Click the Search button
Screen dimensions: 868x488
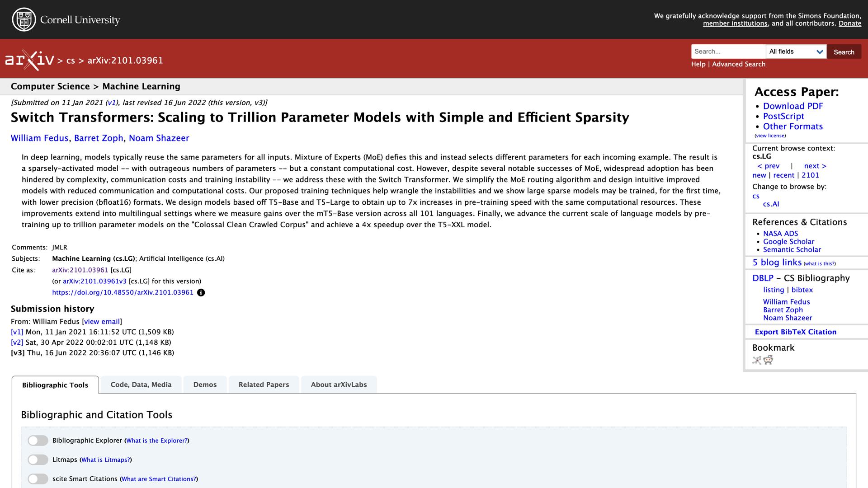tap(844, 52)
